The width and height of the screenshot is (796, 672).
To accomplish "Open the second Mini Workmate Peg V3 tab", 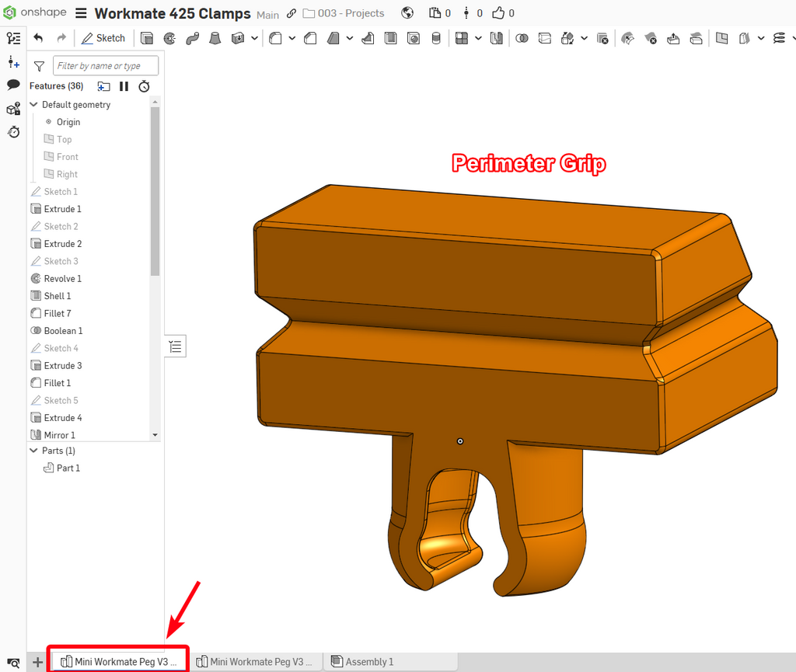I will click(x=254, y=661).
